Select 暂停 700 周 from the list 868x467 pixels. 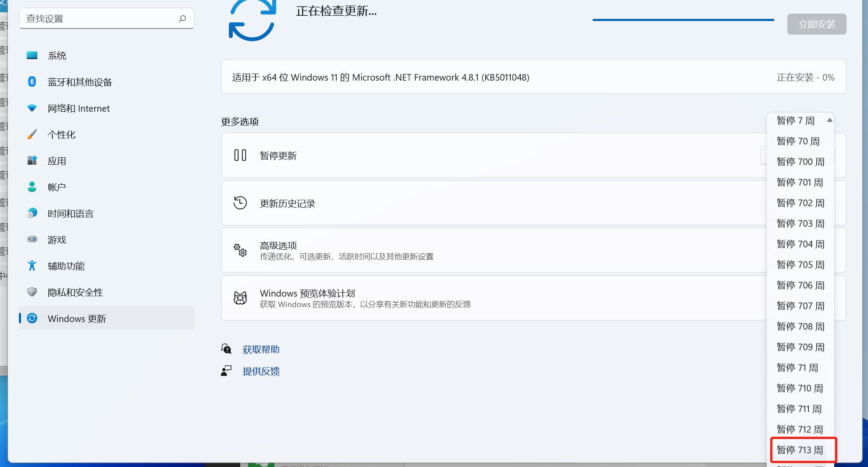(800, 162)
